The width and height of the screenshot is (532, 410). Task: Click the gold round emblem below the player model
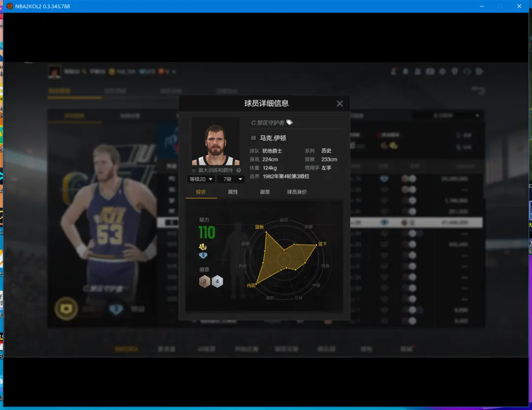tap(66, 309)
